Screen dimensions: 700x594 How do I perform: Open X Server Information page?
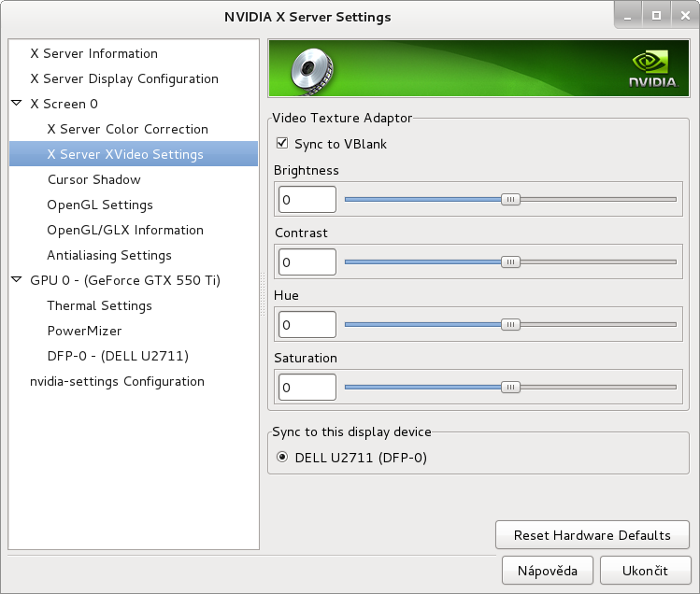click(93, 53)
